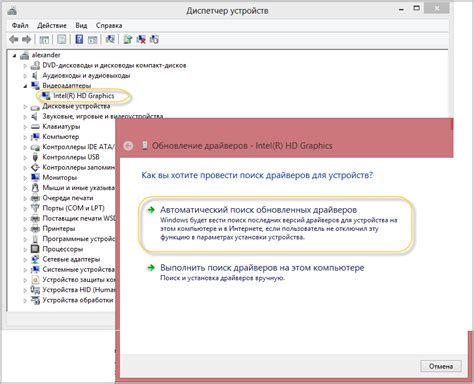
Task: Select the Клавиатуры label
Action: click(61, 127)
